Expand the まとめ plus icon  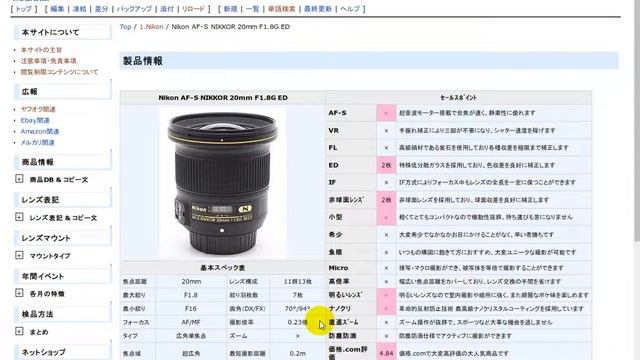[19, 331]
